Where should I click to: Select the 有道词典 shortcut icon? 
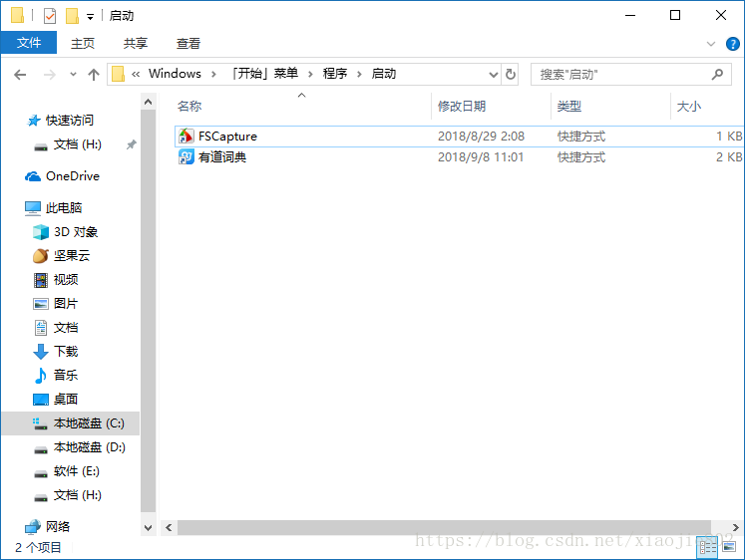(186, 157)
